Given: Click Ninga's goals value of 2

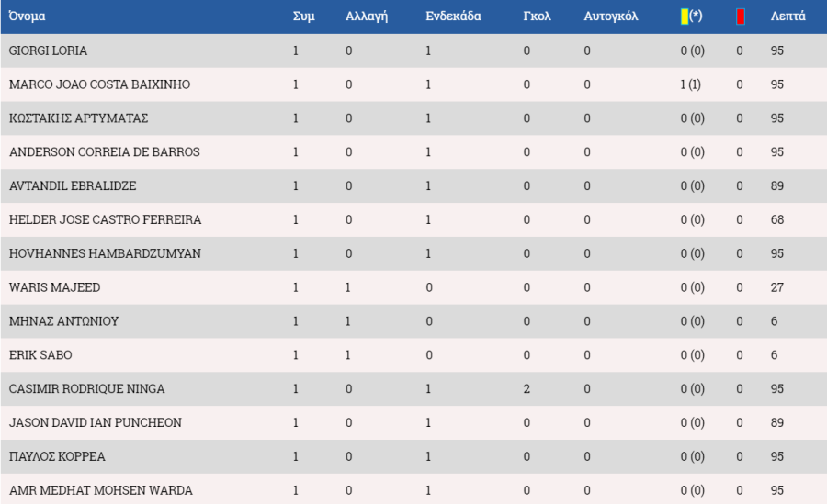Looking at the screenshot, I should coord(527,388).
